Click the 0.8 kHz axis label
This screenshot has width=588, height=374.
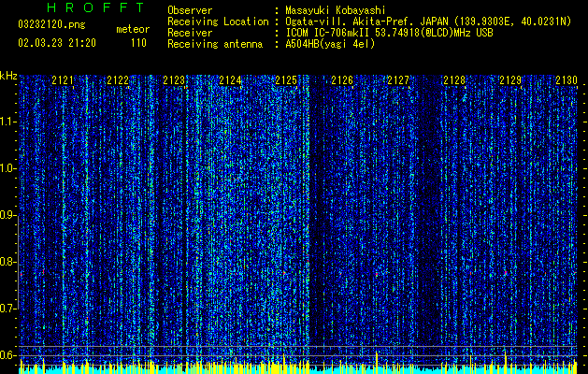tap(8, 262)
